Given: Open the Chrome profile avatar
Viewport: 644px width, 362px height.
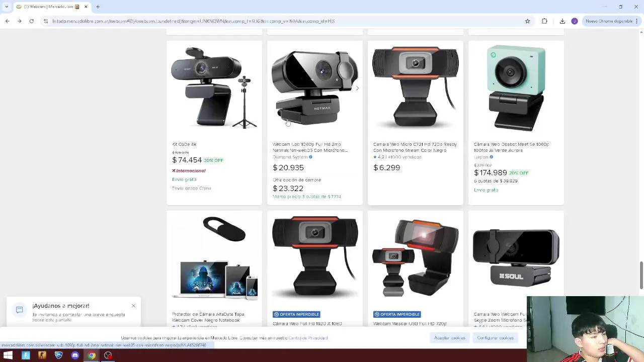Looking at the screenshot, I should (x=574, y=21).
